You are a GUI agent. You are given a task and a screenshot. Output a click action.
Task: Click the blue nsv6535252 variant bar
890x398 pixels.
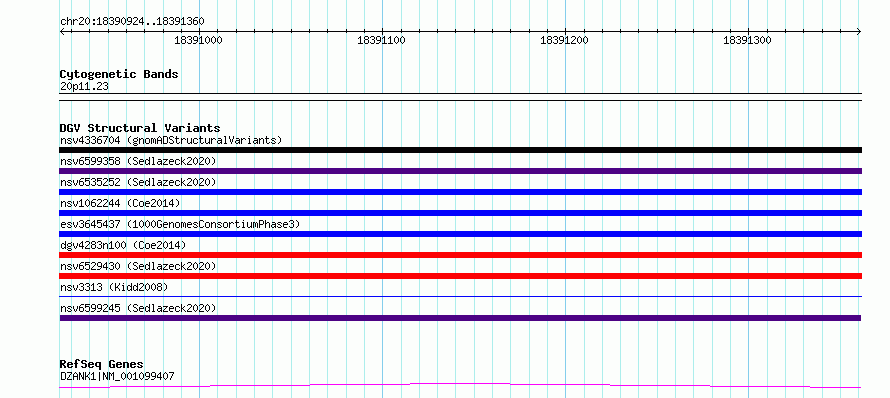pyautogui.click(x=460, y=192)
